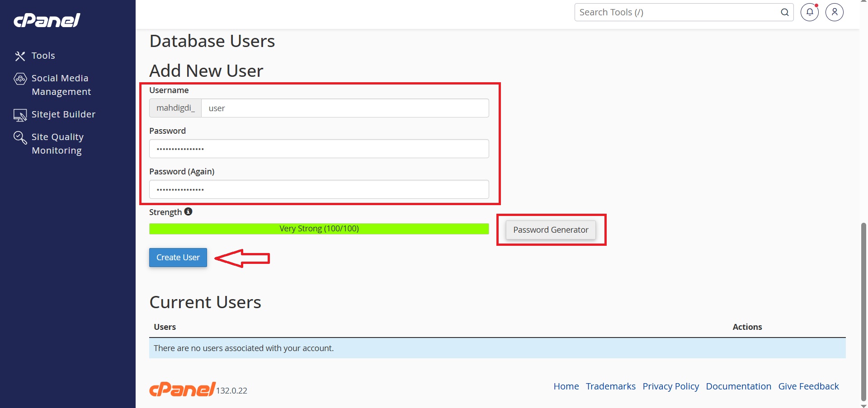868x408 pixels.
Task: Click the Strength info icon
Action: (x=189, y=211)
